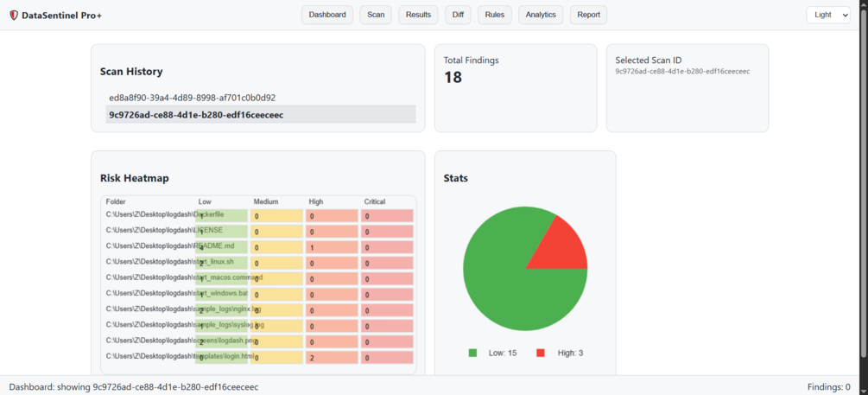This screenshot has height=395, width=868.
Task: Go to the Scan page
Action: click(376, 15)
